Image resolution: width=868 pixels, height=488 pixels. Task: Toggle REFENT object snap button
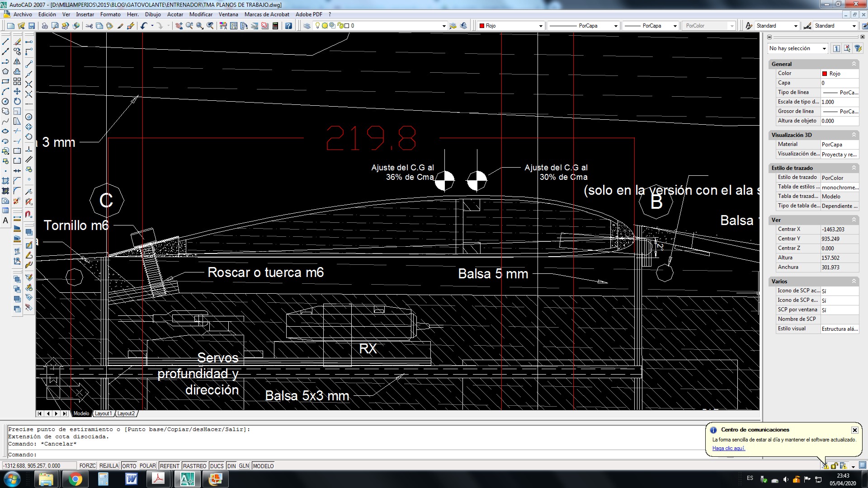170,466
